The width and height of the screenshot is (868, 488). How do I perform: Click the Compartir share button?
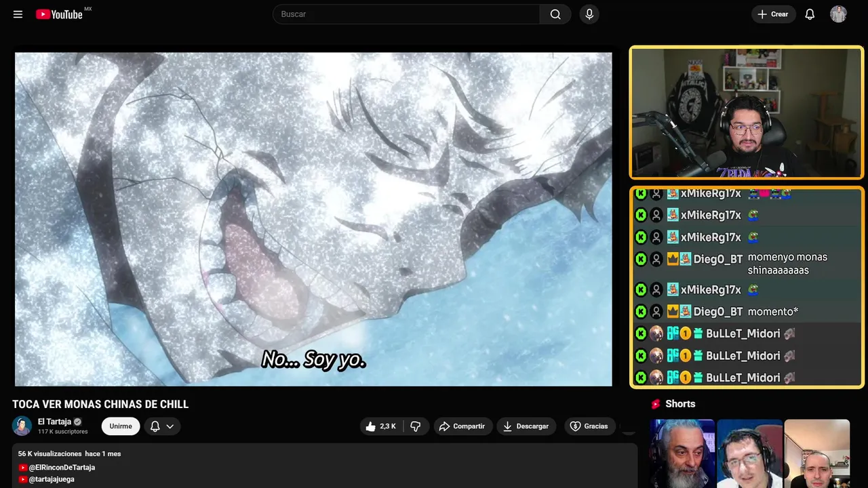click(463, 426)
